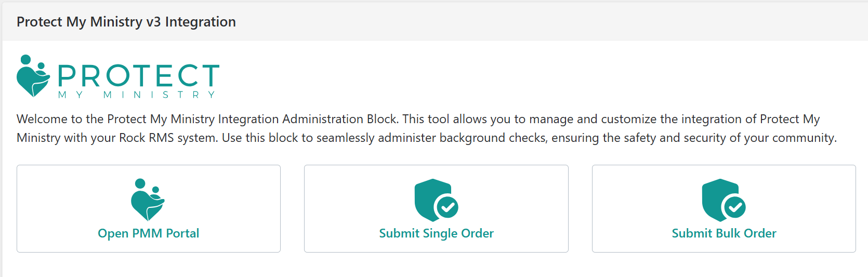Click the welcome paragraph's first line

[x=418, y=119]
